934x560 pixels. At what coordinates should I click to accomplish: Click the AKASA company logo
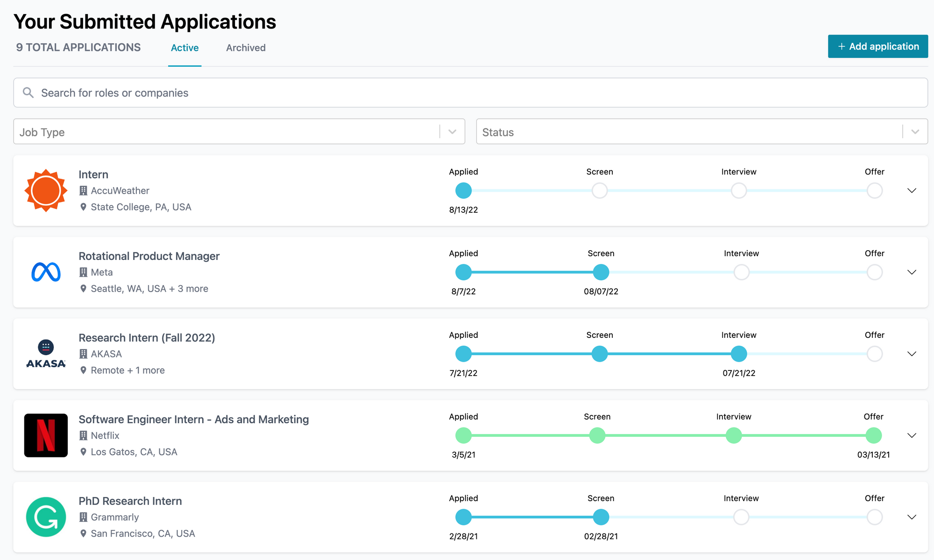pos(45,354)
